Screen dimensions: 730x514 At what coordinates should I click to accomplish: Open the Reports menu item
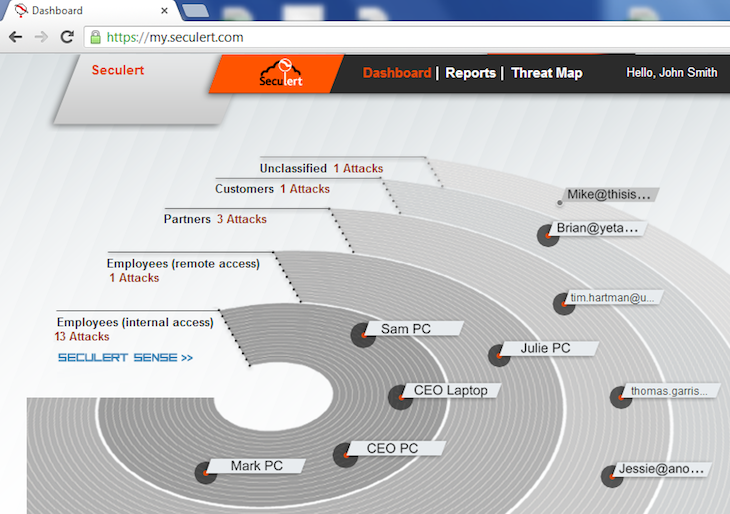470,73
